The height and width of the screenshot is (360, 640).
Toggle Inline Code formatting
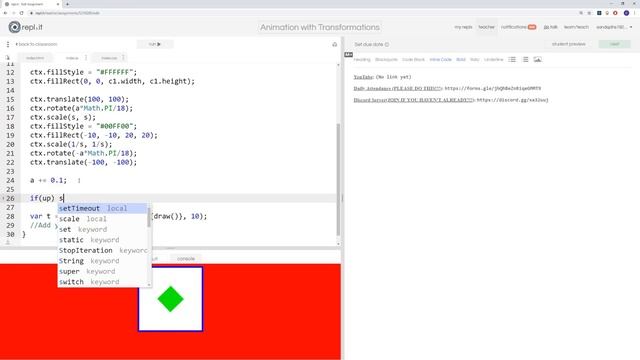click(x=440, y=60)
